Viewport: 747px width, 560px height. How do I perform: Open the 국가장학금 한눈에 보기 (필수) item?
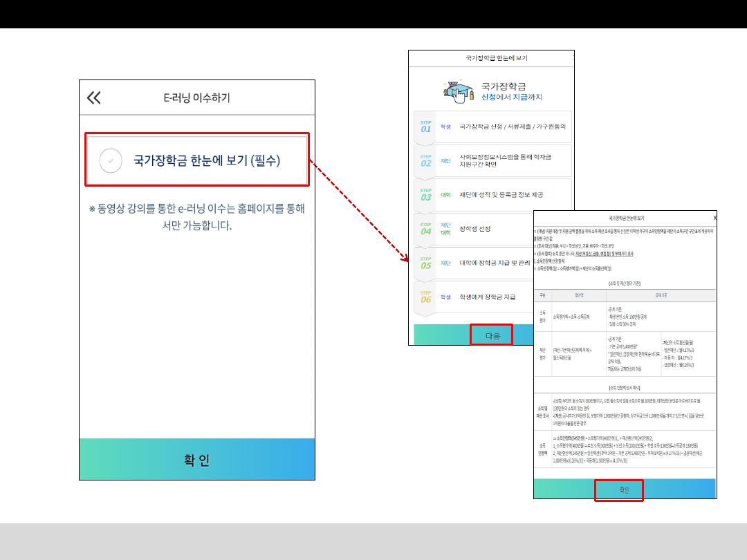coord(206,160)
